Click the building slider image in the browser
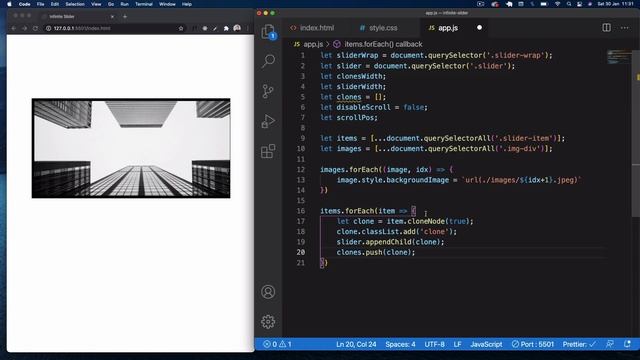 pyautogui.click(x=131, y=148)
